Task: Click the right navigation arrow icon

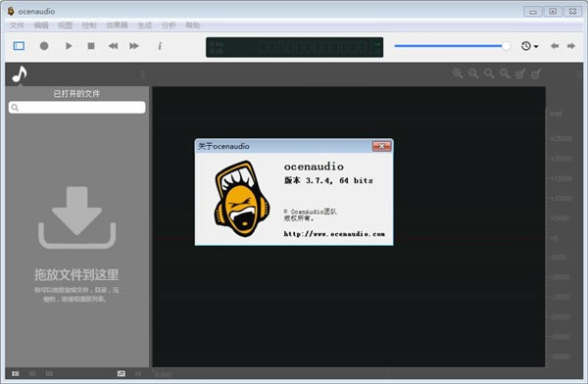Action: tap(570, 46)
